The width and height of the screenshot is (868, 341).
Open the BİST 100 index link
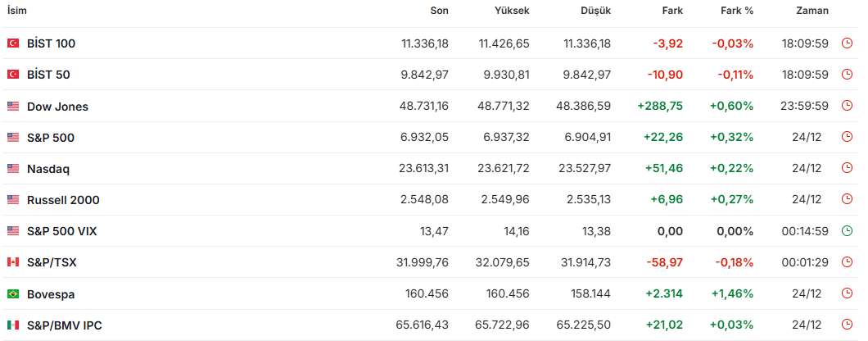coord(51,43)
